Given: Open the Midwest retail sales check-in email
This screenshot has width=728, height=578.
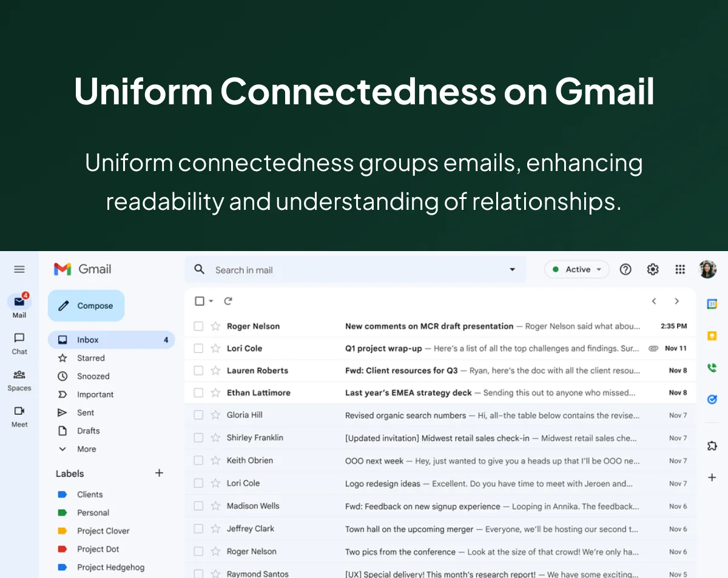Looking at the screenshot, I should pyautogui.click(x=440, y=438).
